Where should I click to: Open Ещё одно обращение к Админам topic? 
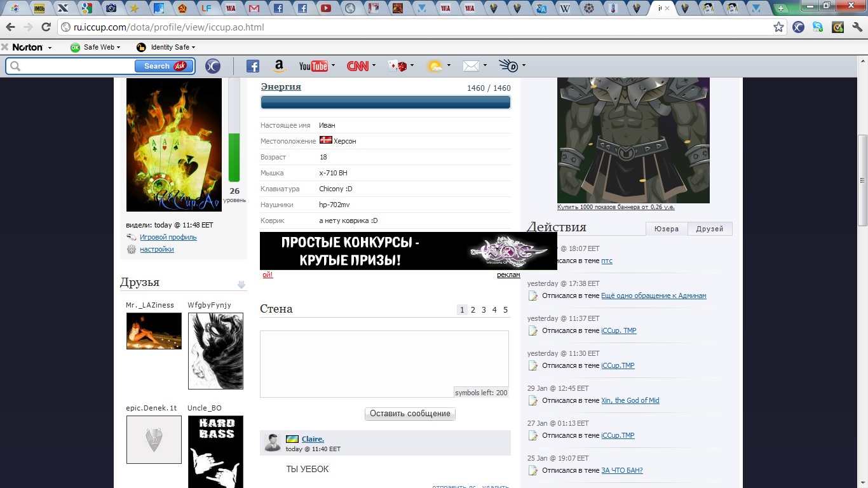(654, 295)
